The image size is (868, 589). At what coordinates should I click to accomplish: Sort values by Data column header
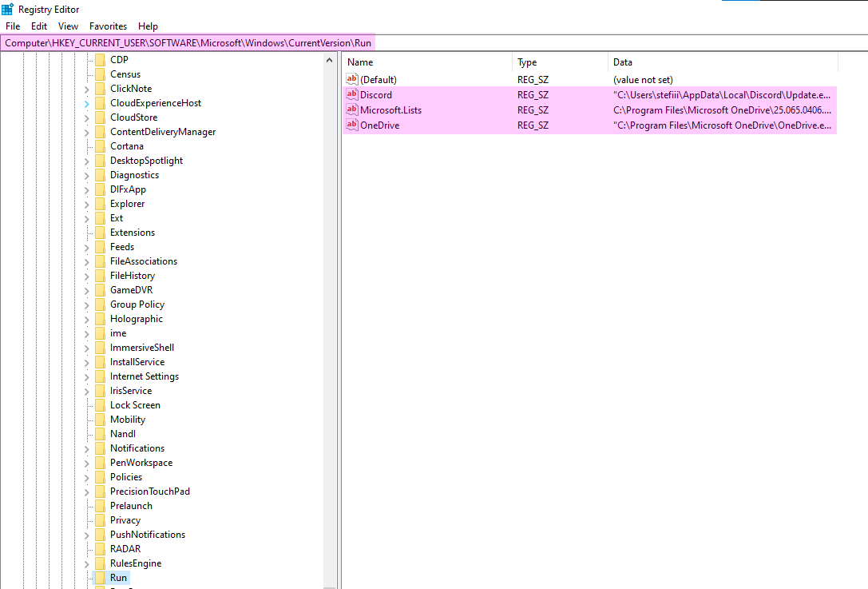point(723,62)
